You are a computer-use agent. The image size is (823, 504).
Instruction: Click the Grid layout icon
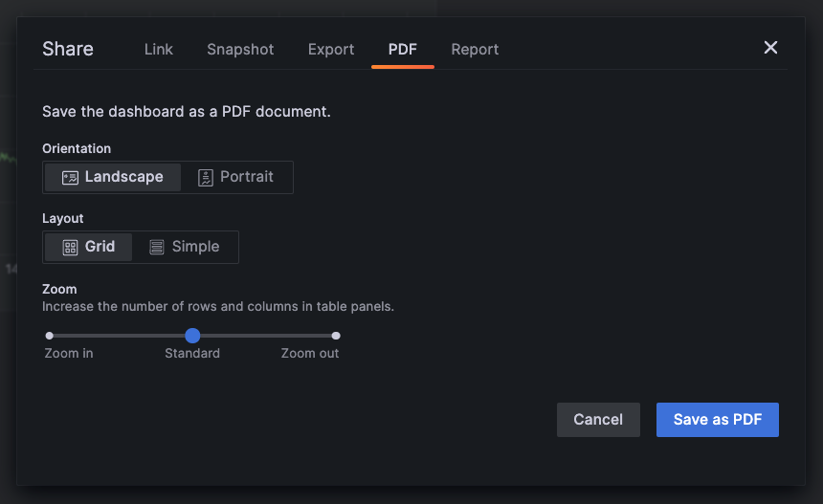coord(70,247)
